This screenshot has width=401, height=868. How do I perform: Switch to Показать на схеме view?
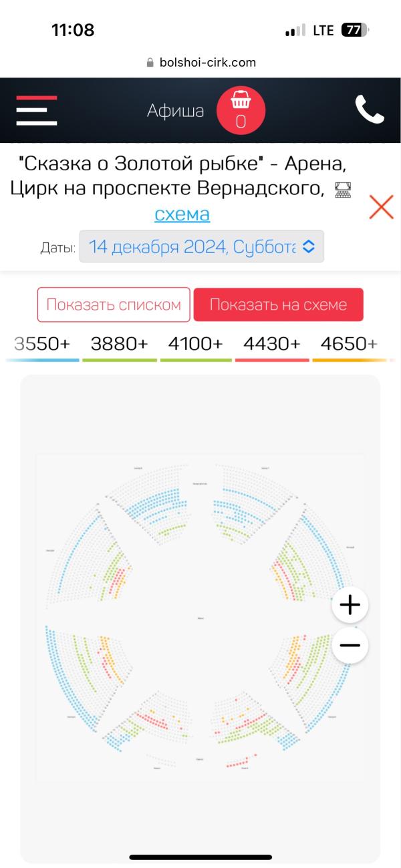(x=278, y=305)
